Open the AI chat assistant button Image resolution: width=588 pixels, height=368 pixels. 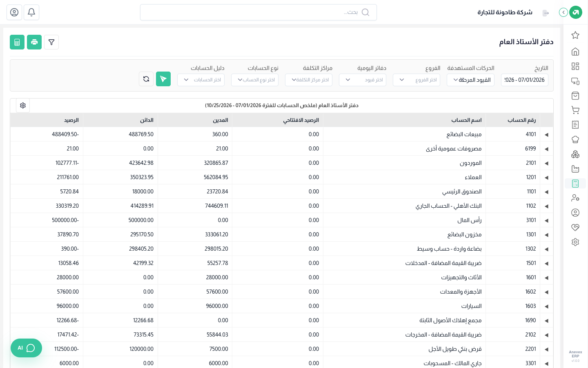[x=26, y=348]
